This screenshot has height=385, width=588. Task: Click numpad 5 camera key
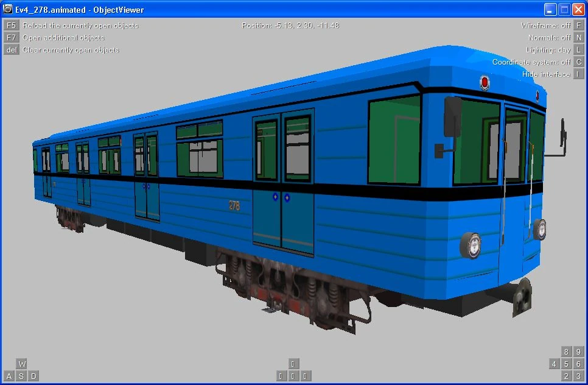[x=566, y=364]
